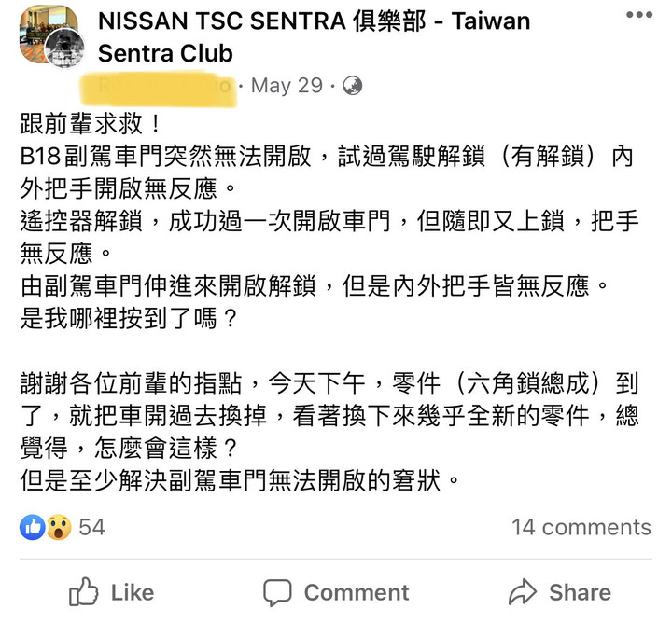Click the Sentra Club title line
672x623 pixels.
click(165, 53)
